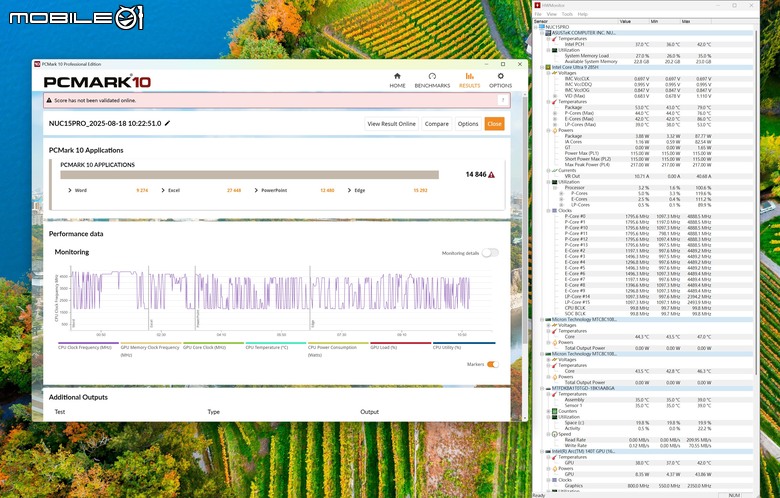Click the PCMark results vertical scrollbar
The image size is (780, 498).
click(x=524, y=219)
